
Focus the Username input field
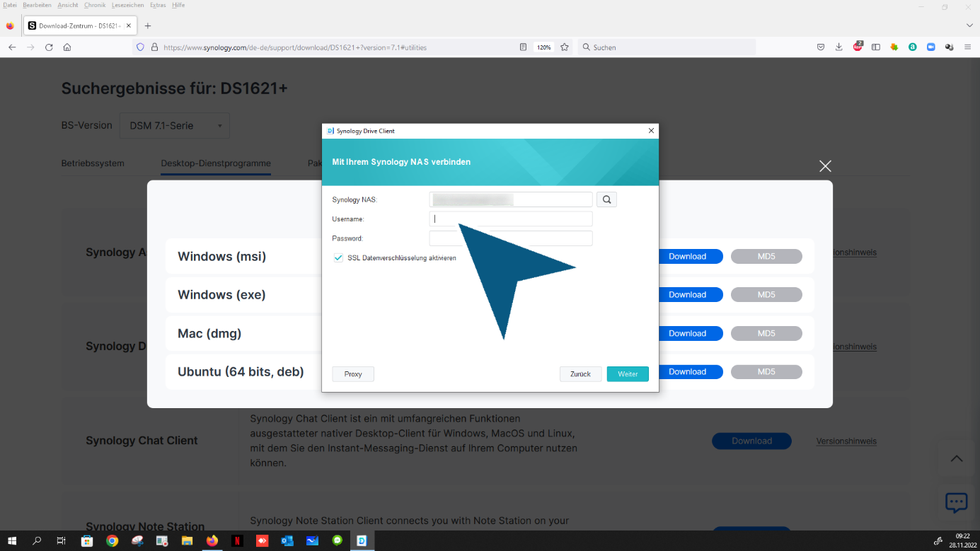coord(511,219)
